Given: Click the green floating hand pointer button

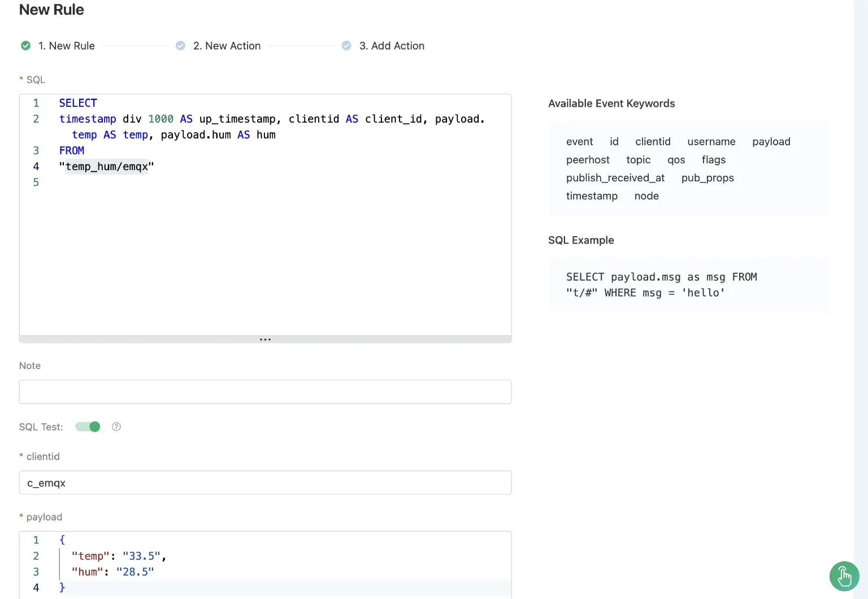Looking at the screenshot, I should 844,576.
